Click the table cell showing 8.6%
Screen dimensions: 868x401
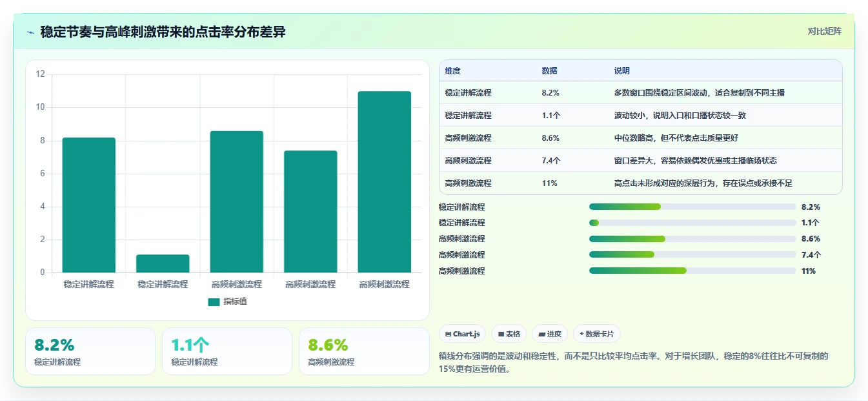point(550,138)
